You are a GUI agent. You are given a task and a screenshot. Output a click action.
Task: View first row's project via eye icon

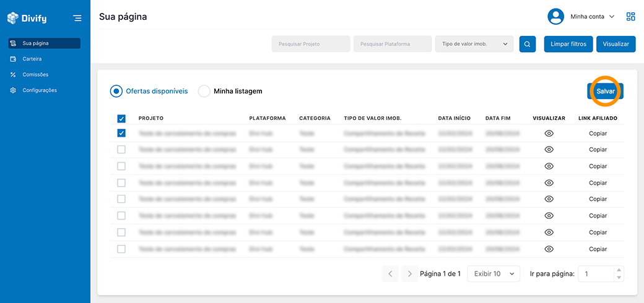(549, 133)
